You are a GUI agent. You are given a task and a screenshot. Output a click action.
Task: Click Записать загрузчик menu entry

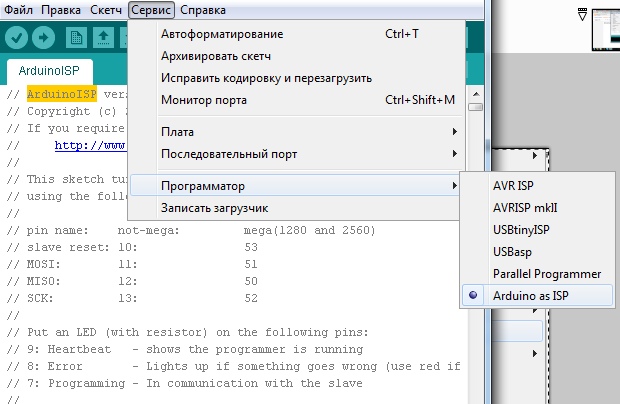coord(297,208)
